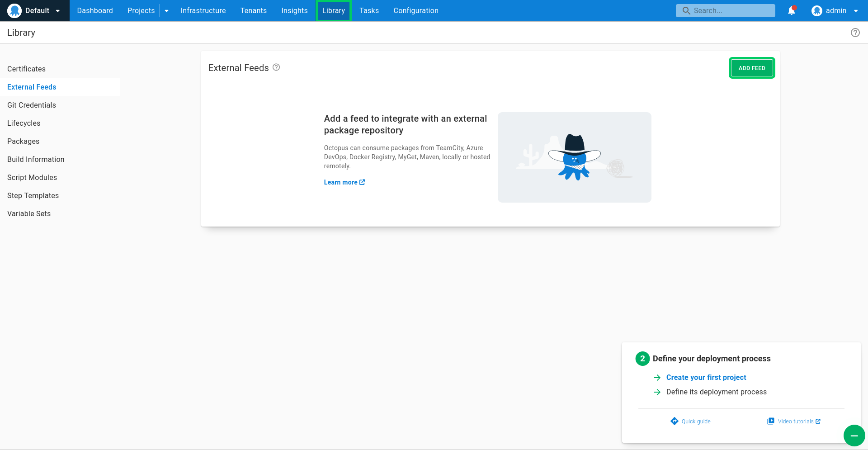The width and height of the screenshot is (868, 450).
Task: Navigate to Infrastructure
Action: pyautogui.click(x=203, y=10)
